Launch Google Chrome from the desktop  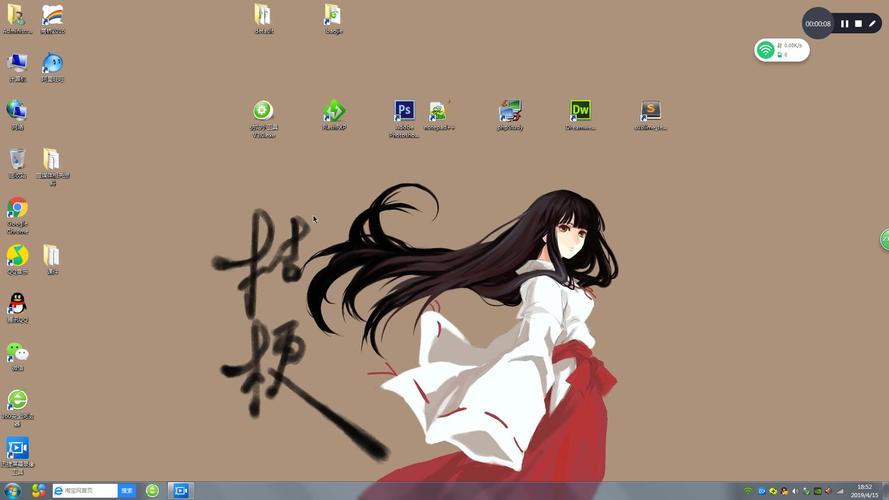[x=18, y=215]
